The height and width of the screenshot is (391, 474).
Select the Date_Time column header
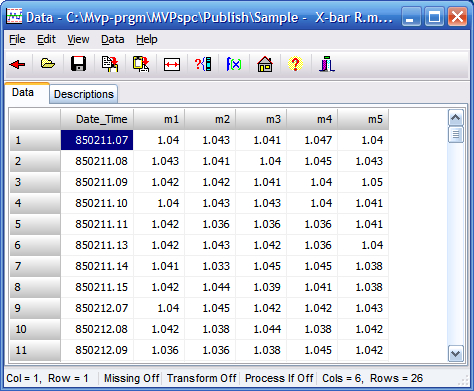tap(97, 119)
